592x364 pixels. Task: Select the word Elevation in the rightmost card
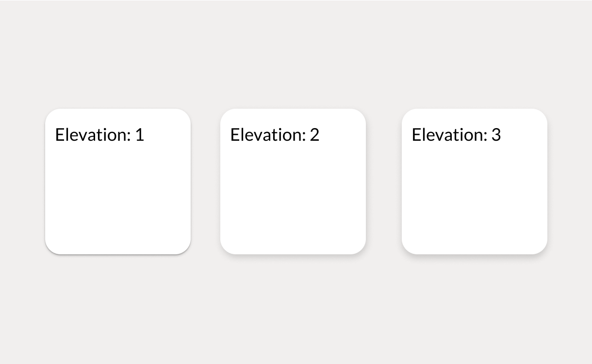[x=448, y=134]
